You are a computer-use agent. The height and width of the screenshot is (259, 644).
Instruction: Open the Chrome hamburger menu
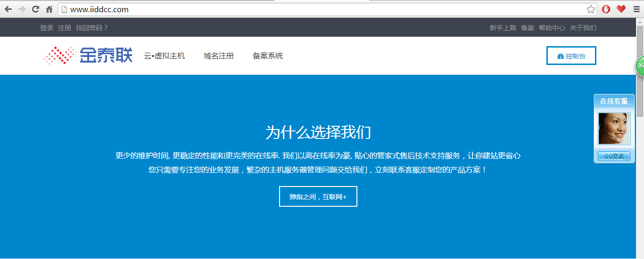(x=636, y=9)
